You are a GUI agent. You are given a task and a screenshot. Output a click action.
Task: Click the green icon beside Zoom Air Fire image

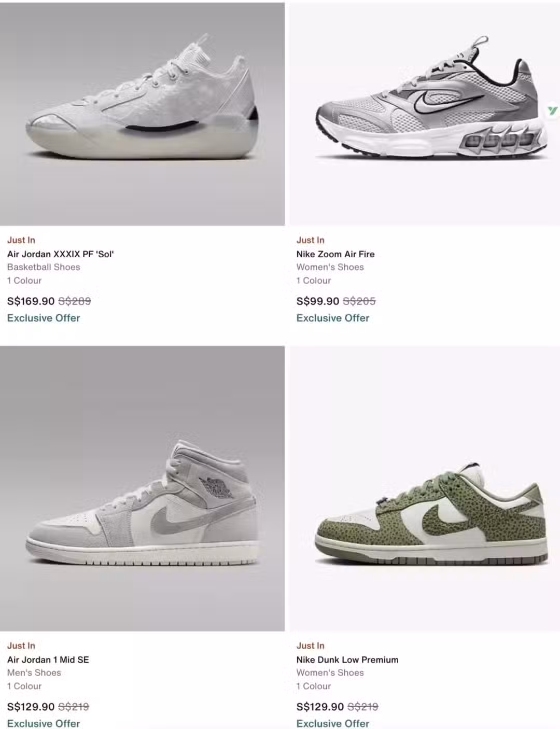coord(553,110)
